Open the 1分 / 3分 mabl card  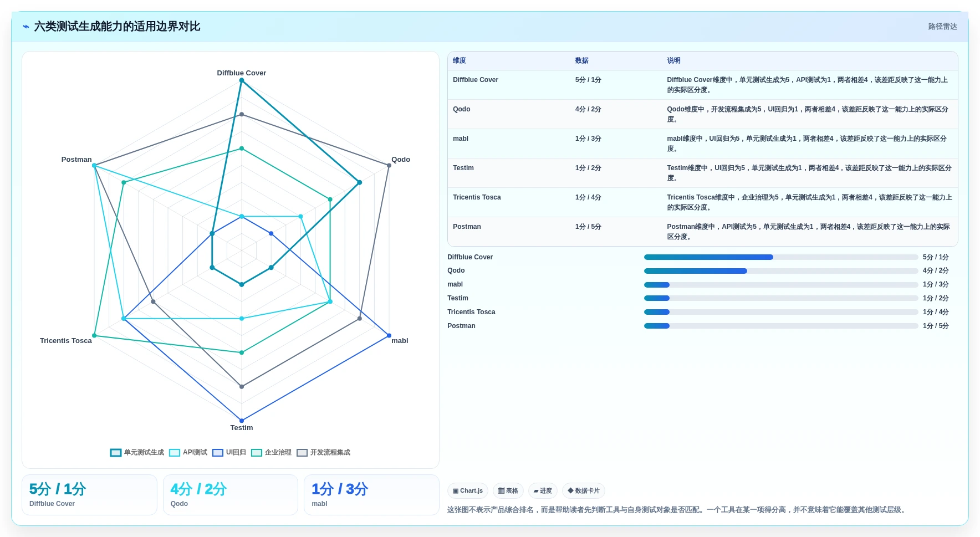coord(371,495)
